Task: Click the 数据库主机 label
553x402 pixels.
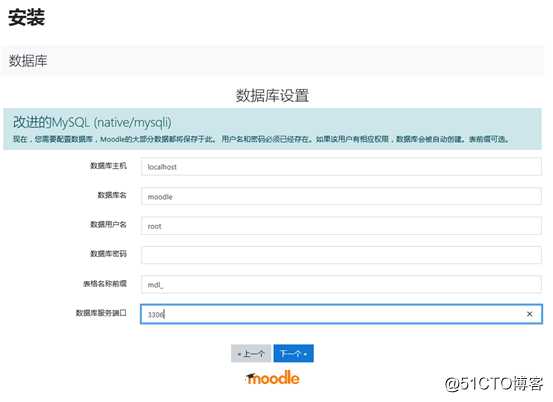Action: [108, 166]
